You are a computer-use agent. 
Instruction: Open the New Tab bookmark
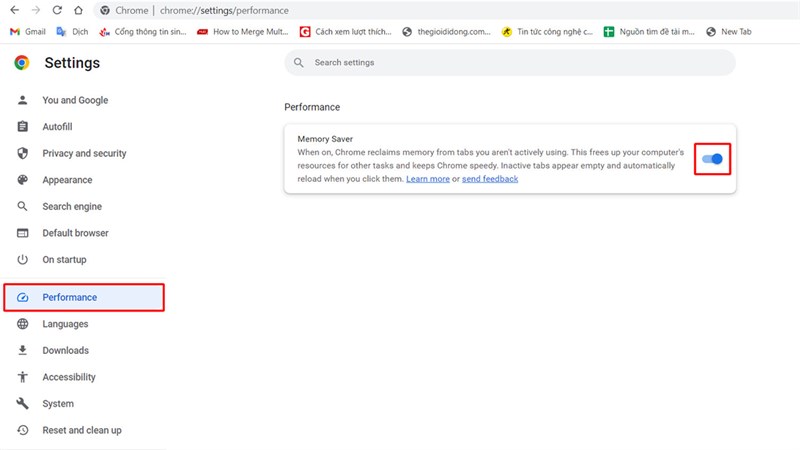click(729, 32)
